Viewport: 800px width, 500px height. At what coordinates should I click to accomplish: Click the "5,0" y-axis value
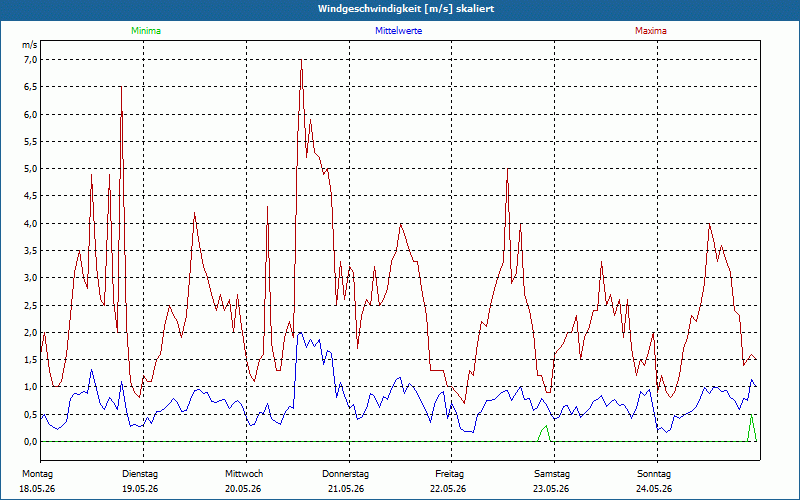click(x=31, y=169)
